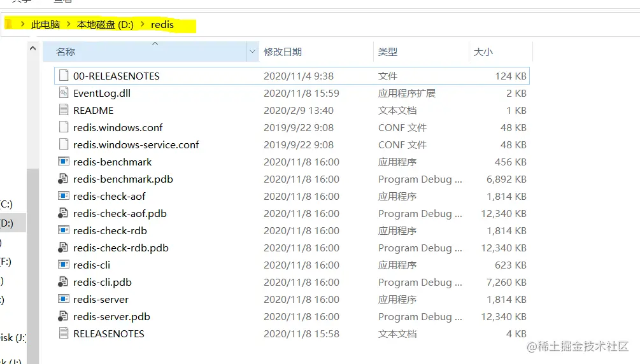The width and height of the screenshot is (640, 364).
Task: Expand the chevron after 此电脑 in address bar
Action: point(68,24)
